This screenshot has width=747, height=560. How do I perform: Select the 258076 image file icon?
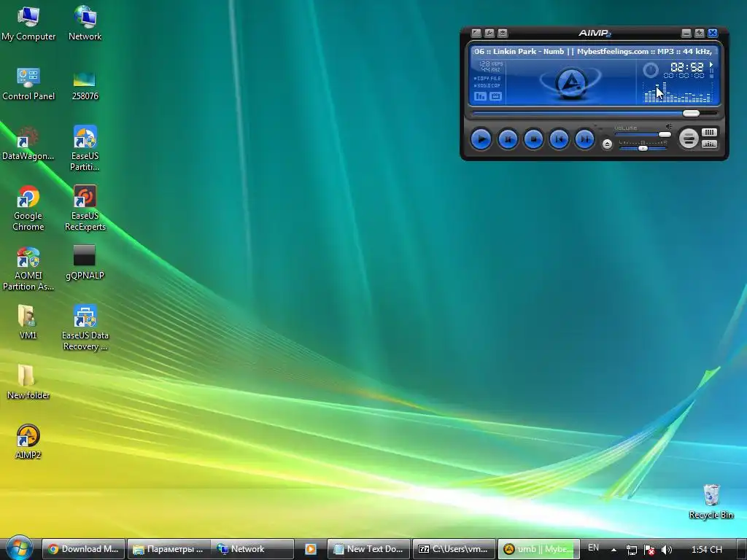(x=85, y=85)
